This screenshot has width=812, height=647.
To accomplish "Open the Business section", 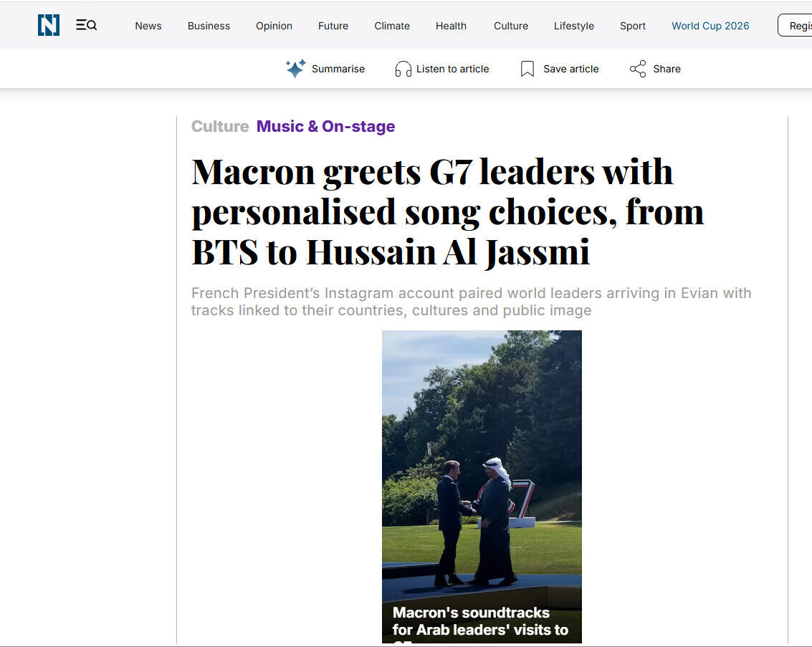I will pyautogui.click(x=209, y=26).
